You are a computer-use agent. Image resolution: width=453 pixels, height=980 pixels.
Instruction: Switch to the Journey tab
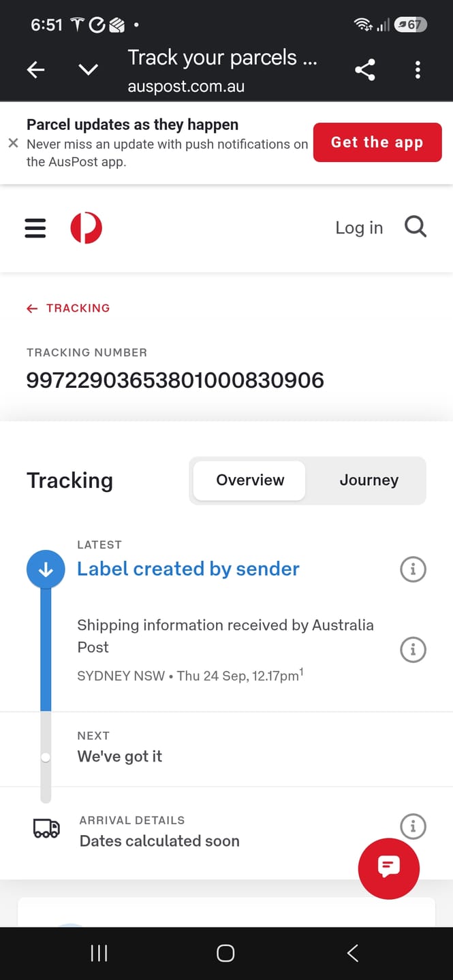click(369, 480)
